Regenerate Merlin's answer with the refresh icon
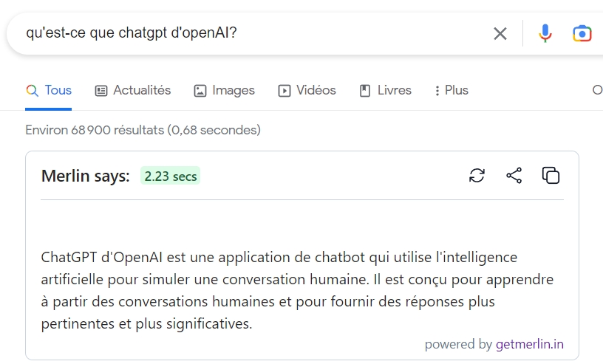 coord(477,176)
